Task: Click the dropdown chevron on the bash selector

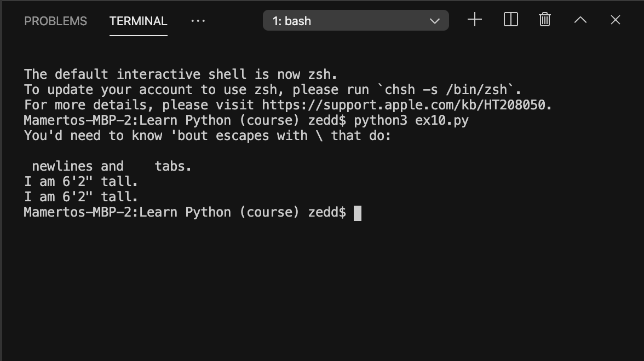Action: click(435, 20)
